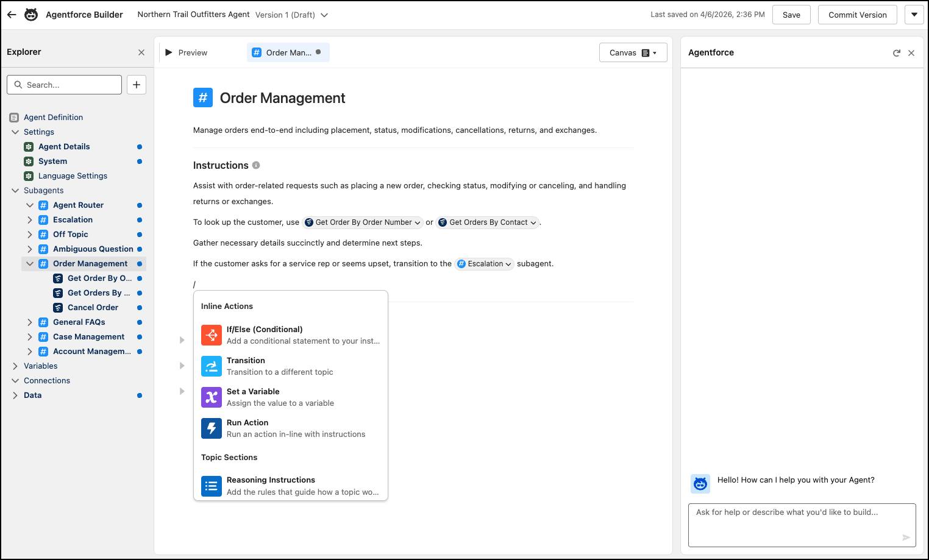929x560 pixels.
Task: Expand the Ambiguous Question node
Action: click(x=30, y=249)
